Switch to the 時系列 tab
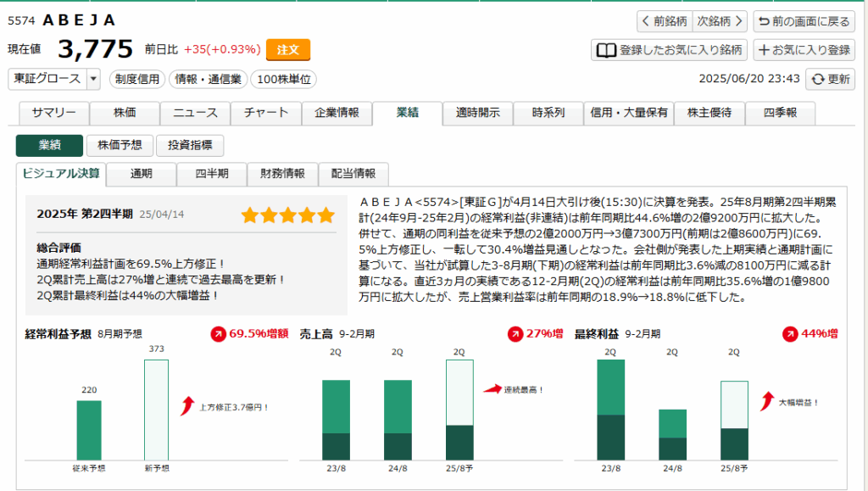 (x=548, y=113)
